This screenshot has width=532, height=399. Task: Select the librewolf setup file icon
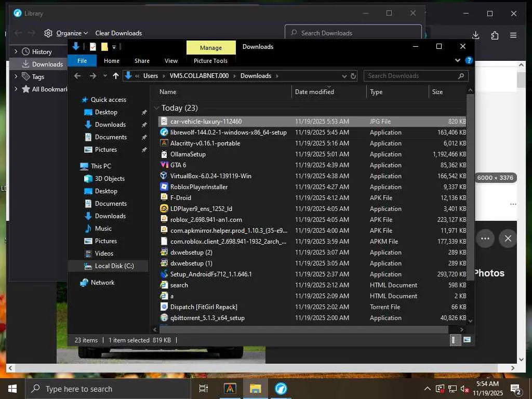(x=164, y=132)
